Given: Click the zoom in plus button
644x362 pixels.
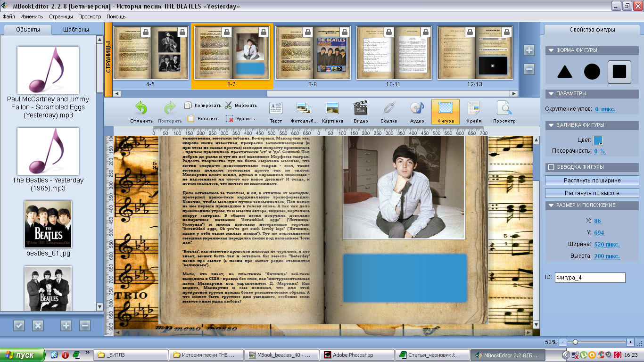Looking at the screenshot, I should tap(630, 342).
